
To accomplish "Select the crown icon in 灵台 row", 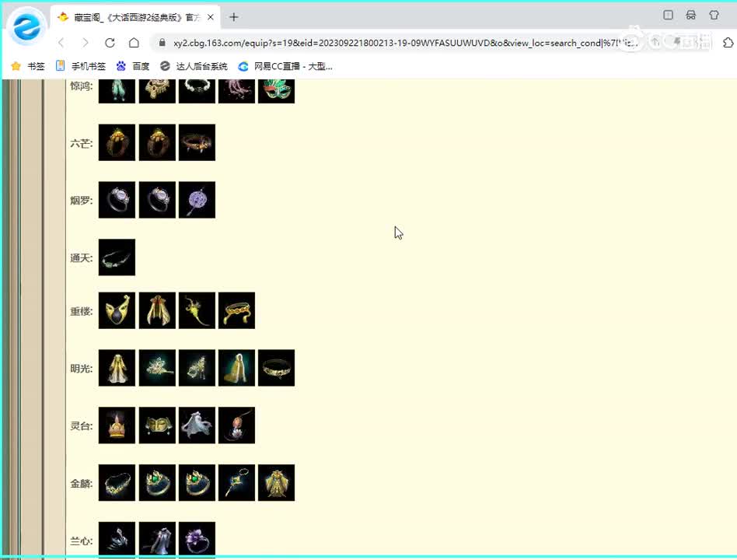I will (x=117, y=425).
